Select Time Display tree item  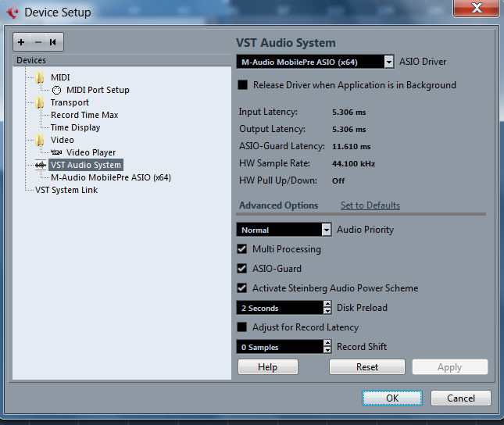[x=75, y=127]
